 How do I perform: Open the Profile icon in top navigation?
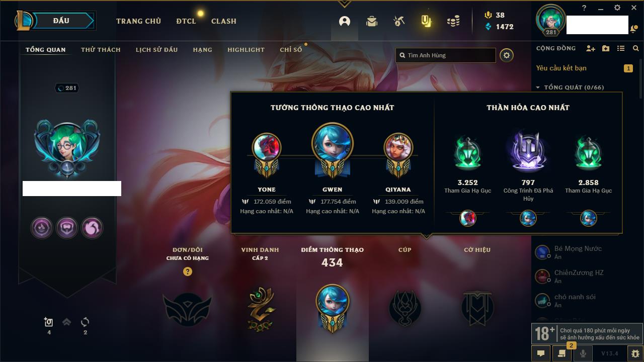345,21
